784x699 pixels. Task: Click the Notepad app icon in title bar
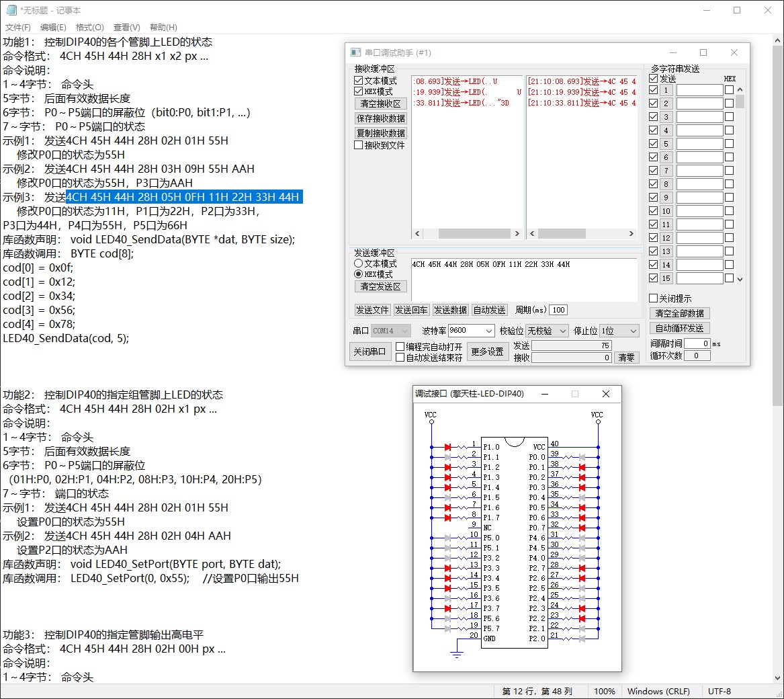tap(11, 10)
